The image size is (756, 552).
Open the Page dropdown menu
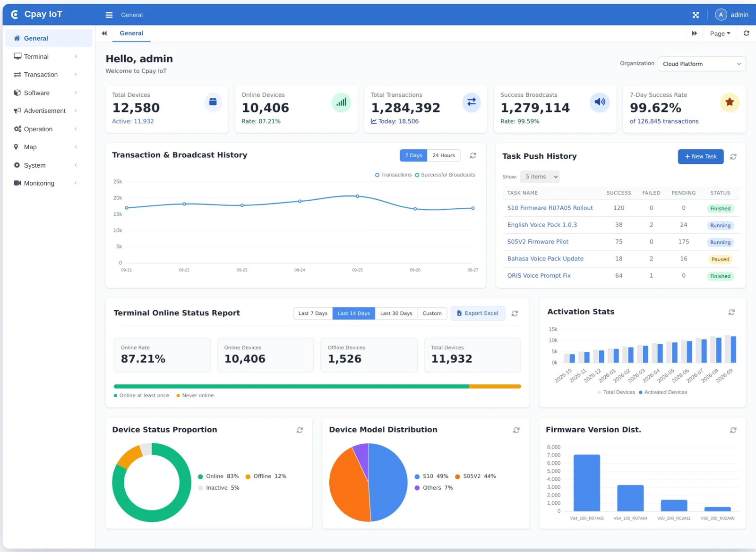[720, 34]
